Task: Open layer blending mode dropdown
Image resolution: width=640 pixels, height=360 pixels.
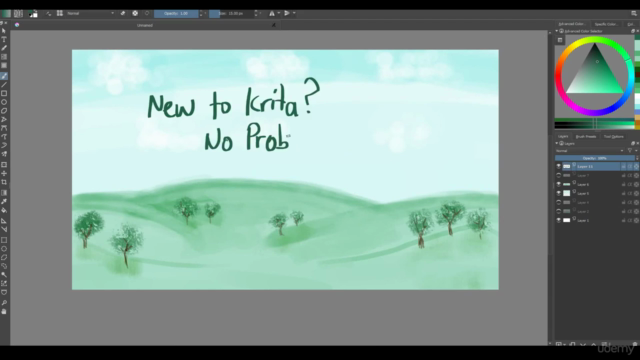Action: coord(589,151)
